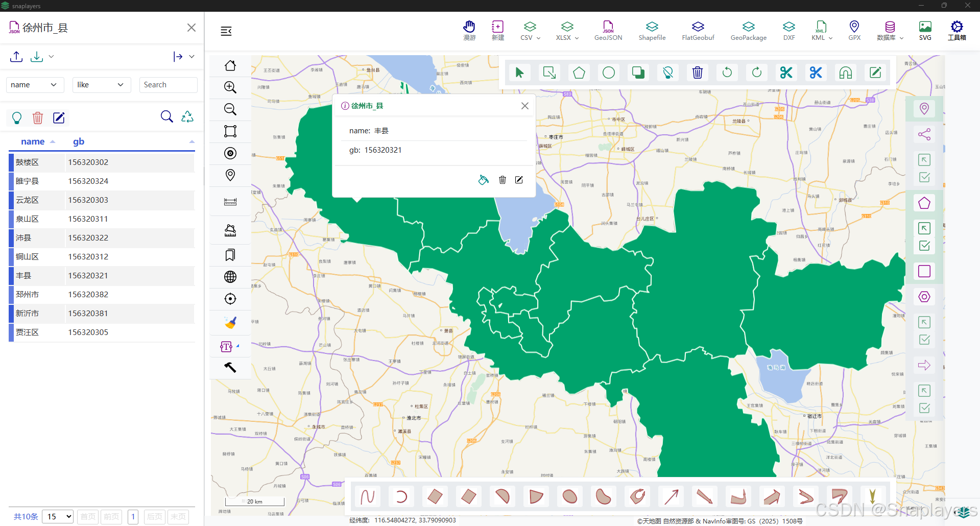Draw polygon with pentagon edit tool
This screenshot has height=526, width=980.
pyautogui.click(x=579, y=73)
